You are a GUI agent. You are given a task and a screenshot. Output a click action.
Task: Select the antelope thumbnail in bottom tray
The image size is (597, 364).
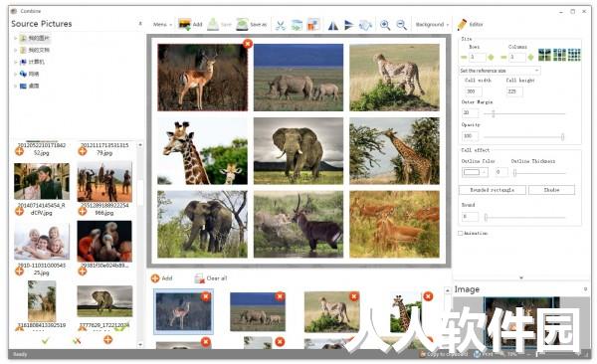183,312
